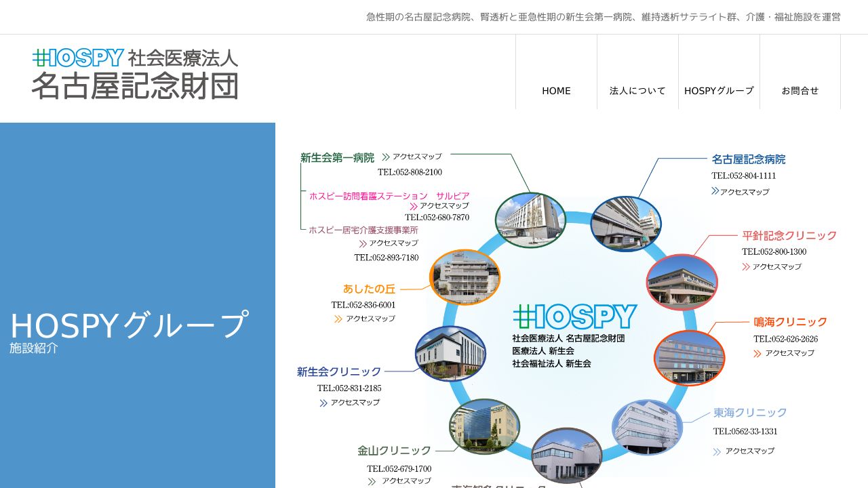Click the 新生会第一病院 building photo

click(x=531, y=219)
